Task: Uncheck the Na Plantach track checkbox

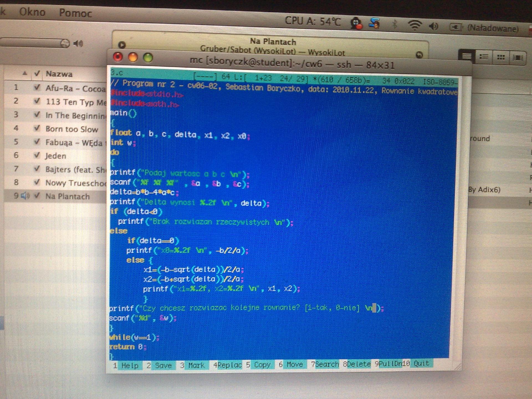Action: click(x=37, y=196)
